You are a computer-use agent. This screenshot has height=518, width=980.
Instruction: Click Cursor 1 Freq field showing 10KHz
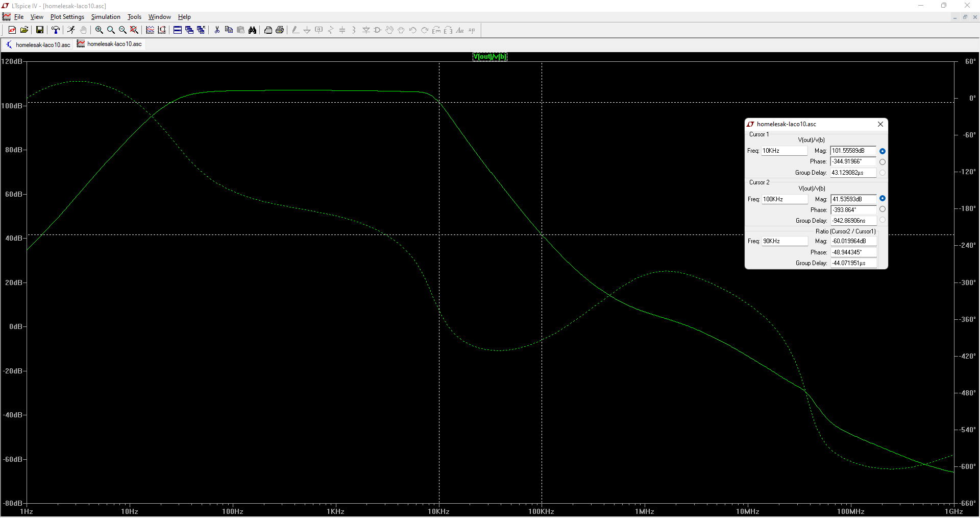coord(785,151)
